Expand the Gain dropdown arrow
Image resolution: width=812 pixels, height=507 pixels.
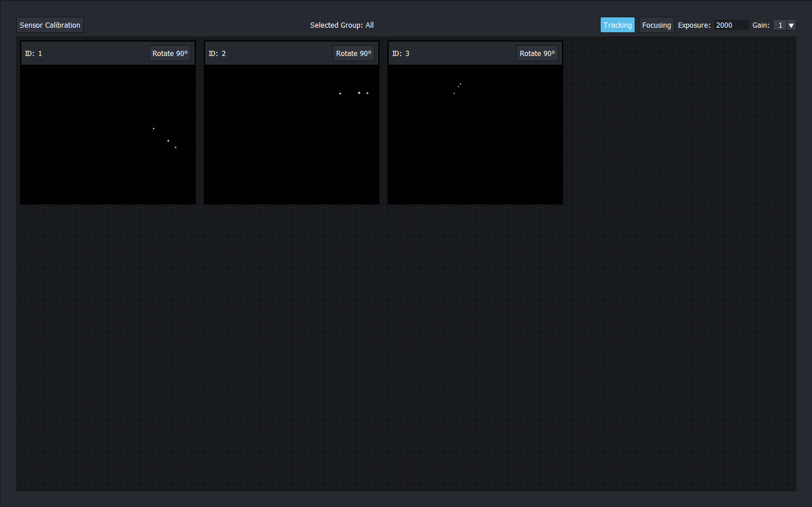(791, 25)
